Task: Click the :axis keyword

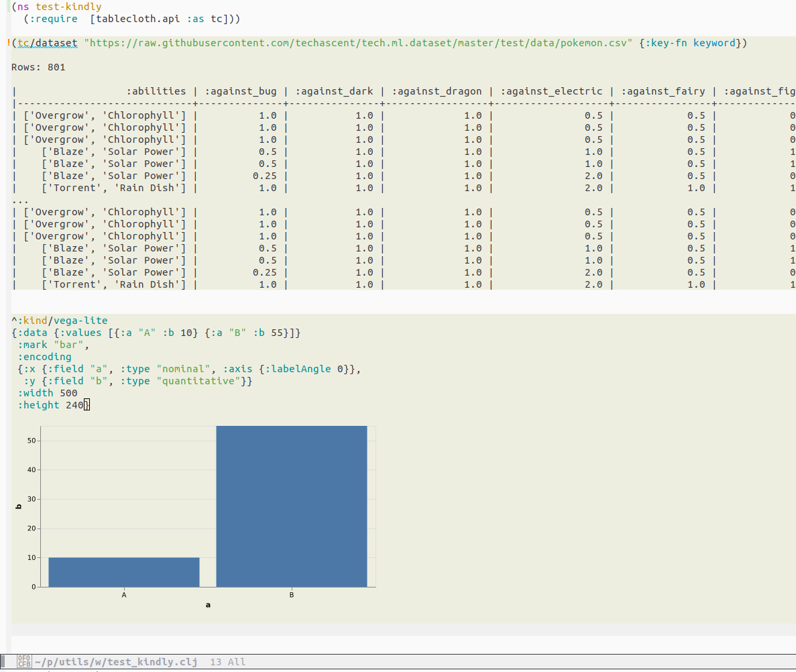Action: (237, 369)
